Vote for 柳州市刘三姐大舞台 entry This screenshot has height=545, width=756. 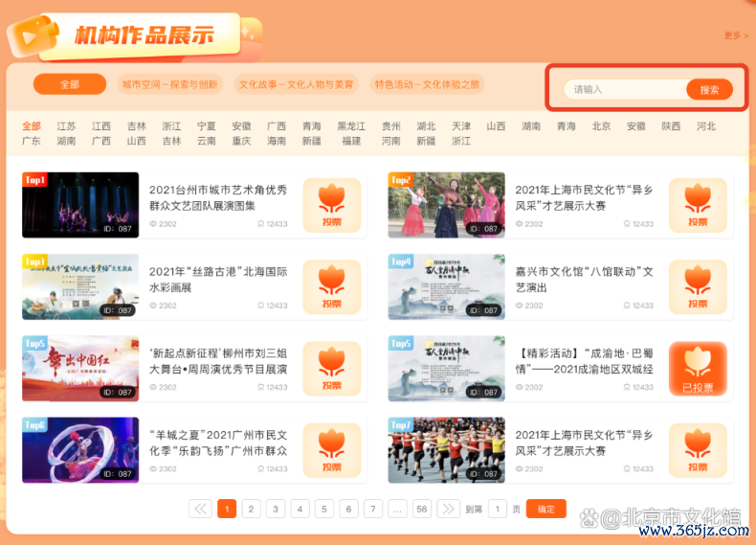click(332, 369)
